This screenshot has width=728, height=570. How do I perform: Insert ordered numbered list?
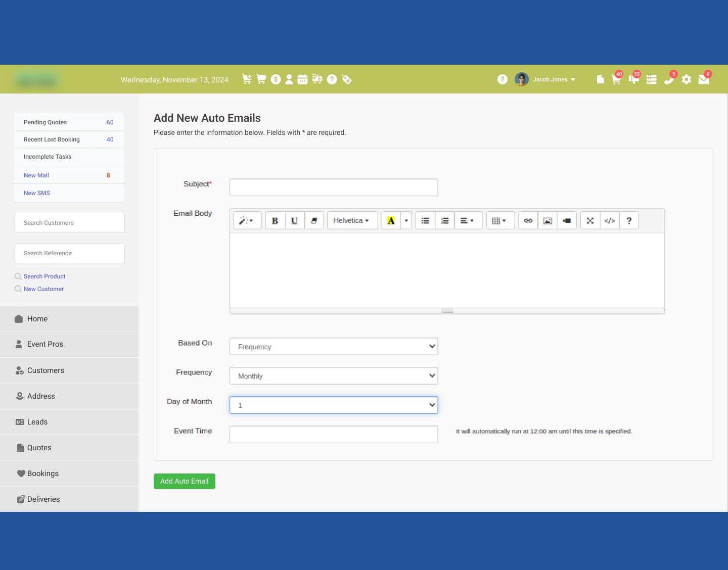(445, 220)
